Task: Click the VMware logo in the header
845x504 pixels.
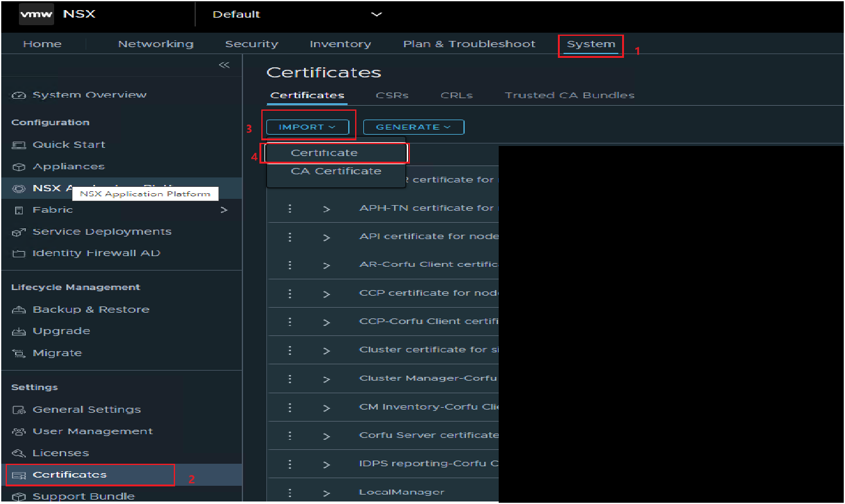Action: coord(37,14)
